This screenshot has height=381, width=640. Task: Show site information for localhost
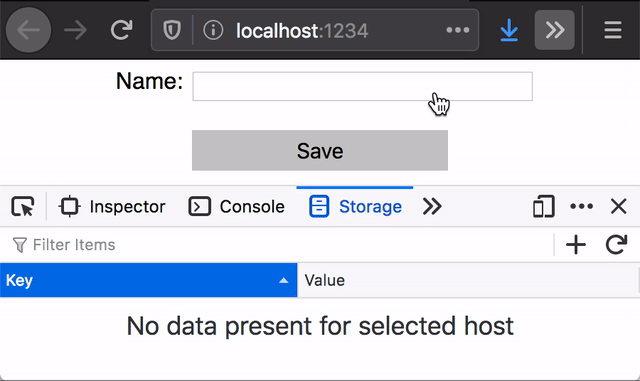213,30
